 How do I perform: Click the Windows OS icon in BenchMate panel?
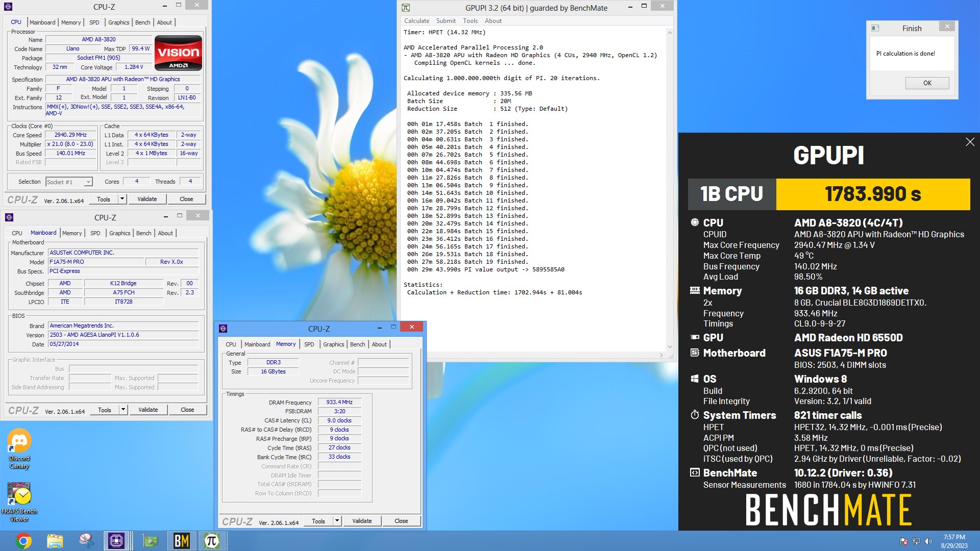point(695,379)
